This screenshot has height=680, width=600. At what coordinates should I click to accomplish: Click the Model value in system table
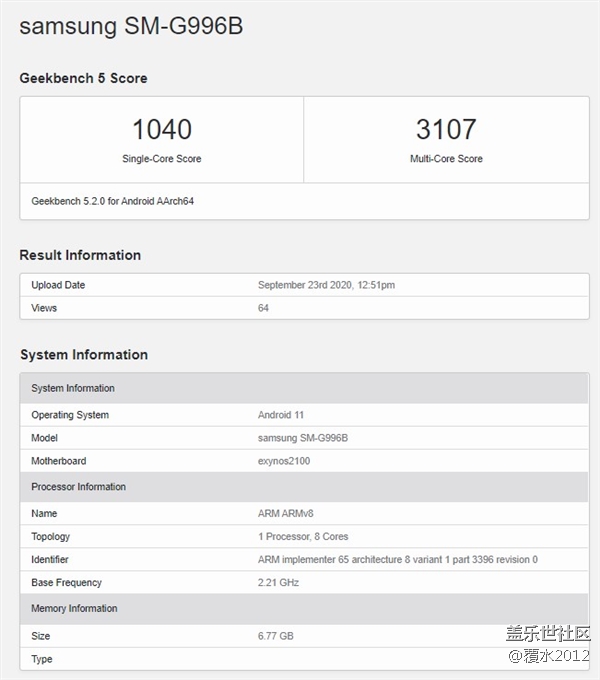[303, 438]
